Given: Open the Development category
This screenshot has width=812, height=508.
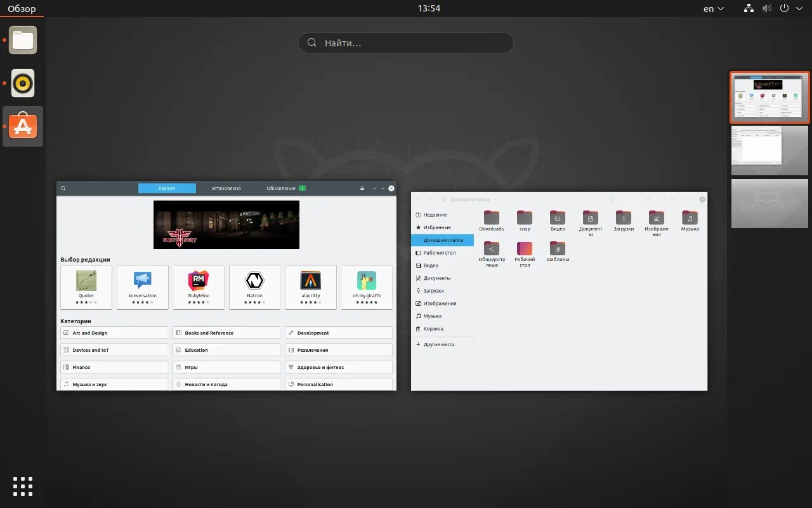Looking at the screenshot, I should [338, 332].
